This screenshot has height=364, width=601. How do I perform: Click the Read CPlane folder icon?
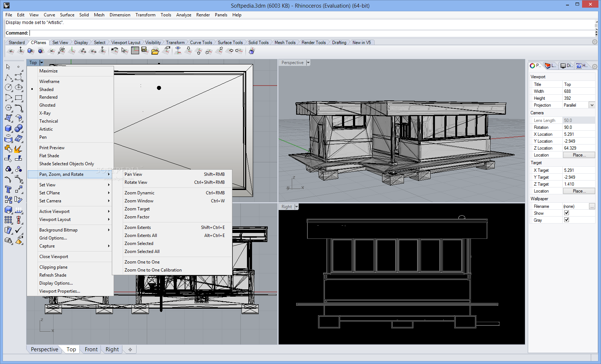pos(155,51)
